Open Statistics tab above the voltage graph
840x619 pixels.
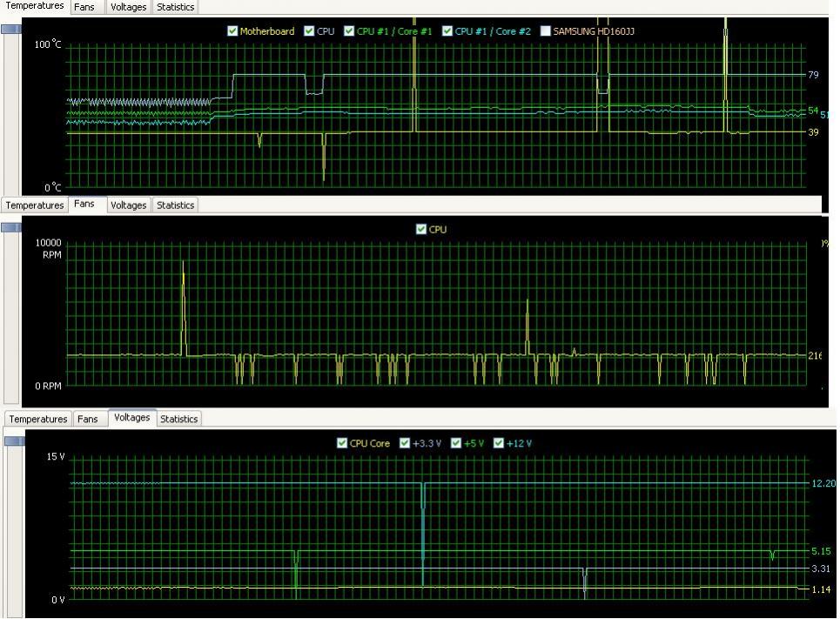tap(179, 419)
